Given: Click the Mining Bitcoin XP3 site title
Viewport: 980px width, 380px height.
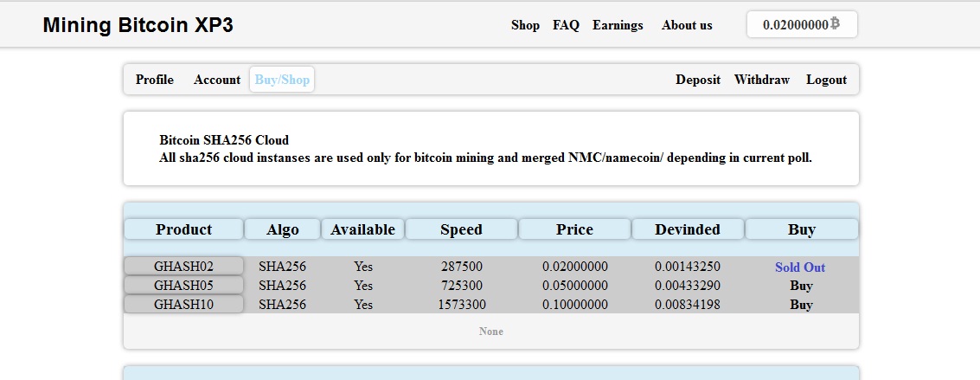Looking at the screenshot, I should point(138,25).
